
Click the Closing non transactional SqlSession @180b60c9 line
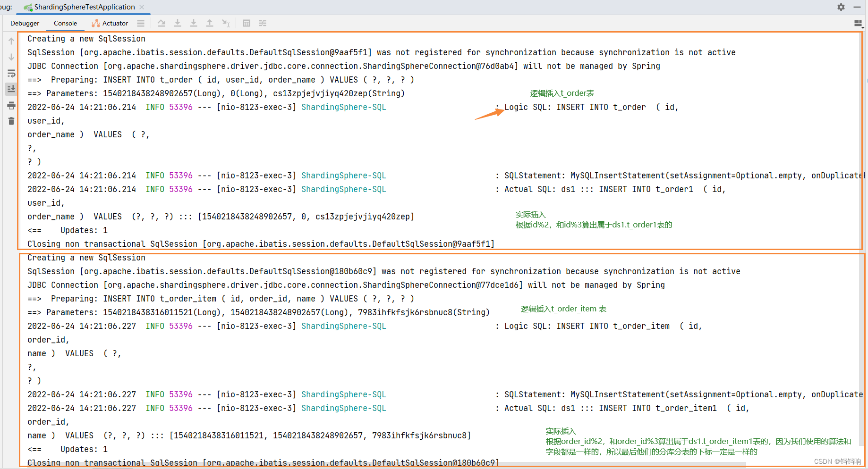[x=264, y=463]
